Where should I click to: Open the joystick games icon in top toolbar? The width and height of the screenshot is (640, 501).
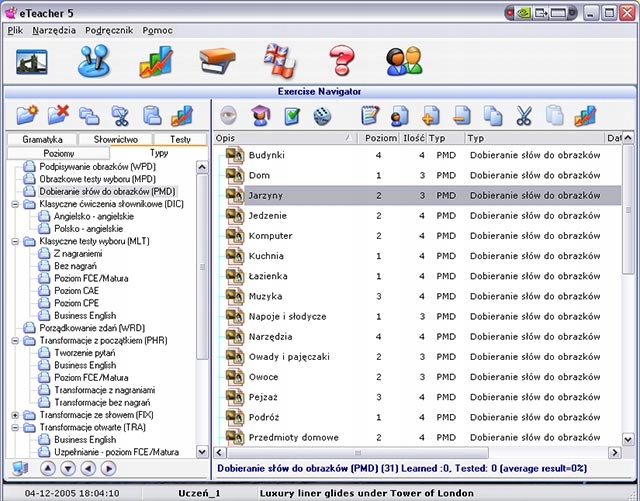pyautogui.click(x=95, y=61)
